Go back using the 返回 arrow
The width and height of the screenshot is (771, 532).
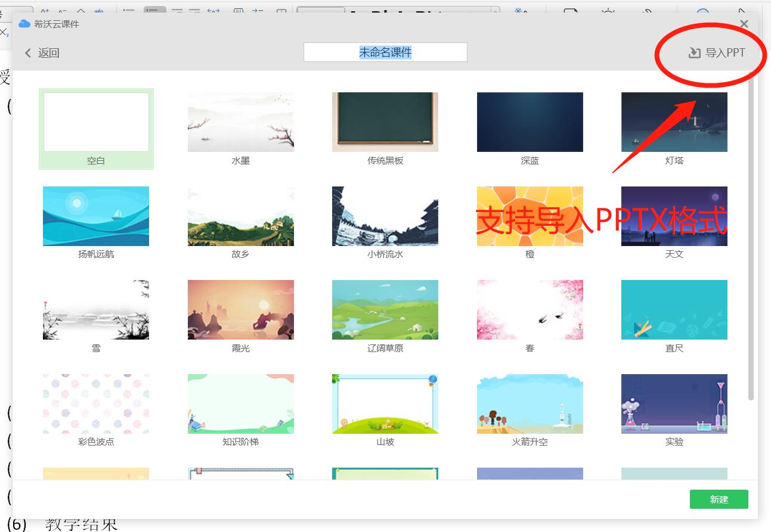click(28, 53)
